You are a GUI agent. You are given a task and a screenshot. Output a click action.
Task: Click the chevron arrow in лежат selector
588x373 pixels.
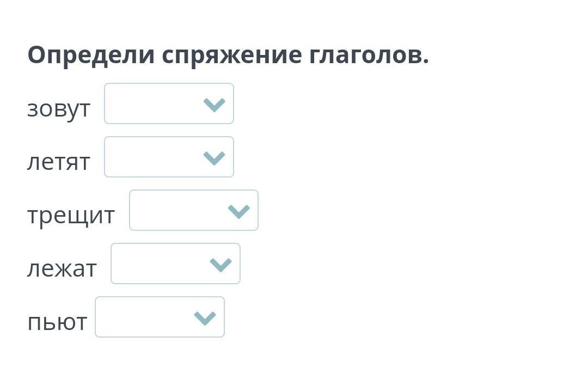click(220, 264)
